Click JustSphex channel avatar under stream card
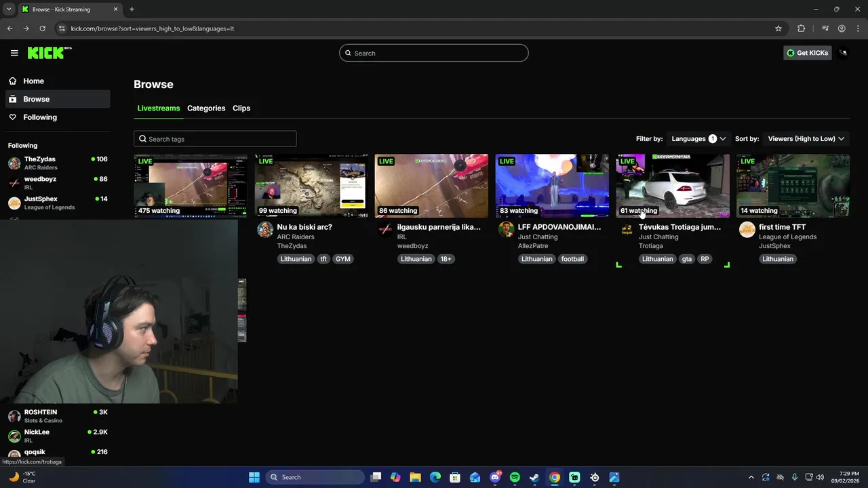The width and height of the screenshot is (868, 488). coord(747,230)
